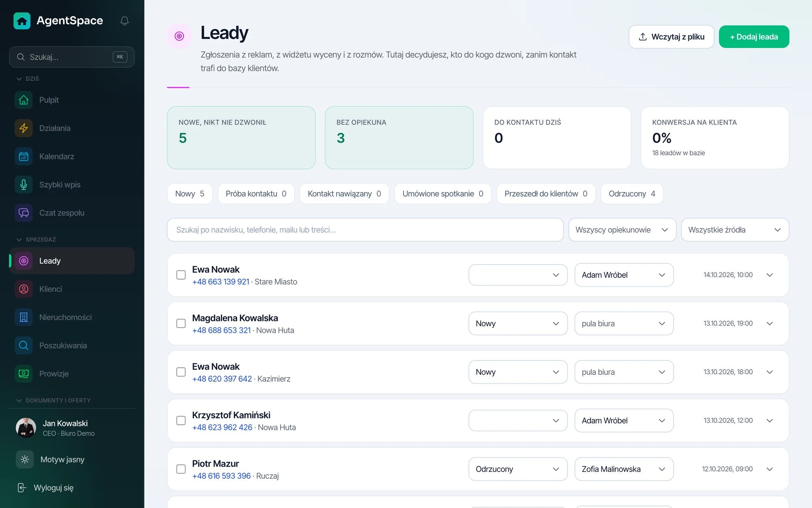The height and width of the screenshot is (508, 812).
Task: Click the AgentSpace home logo icon
Action: (x=22, y=21)
